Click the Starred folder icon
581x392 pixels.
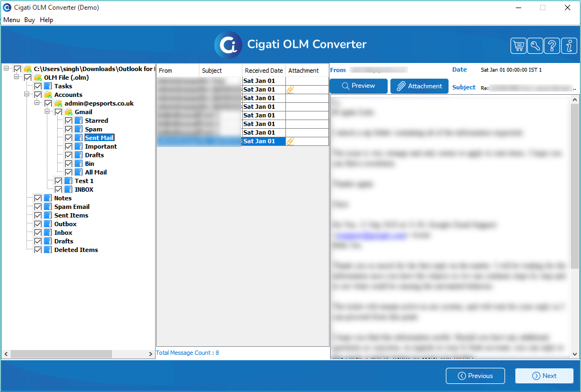pyautogui.click(x=79, y=121)
